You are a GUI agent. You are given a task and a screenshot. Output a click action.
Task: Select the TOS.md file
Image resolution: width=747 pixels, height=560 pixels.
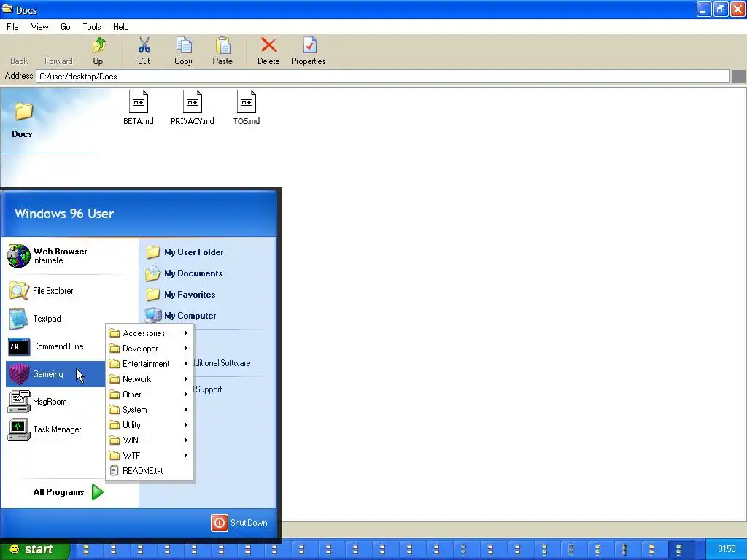tap(247, 108)
